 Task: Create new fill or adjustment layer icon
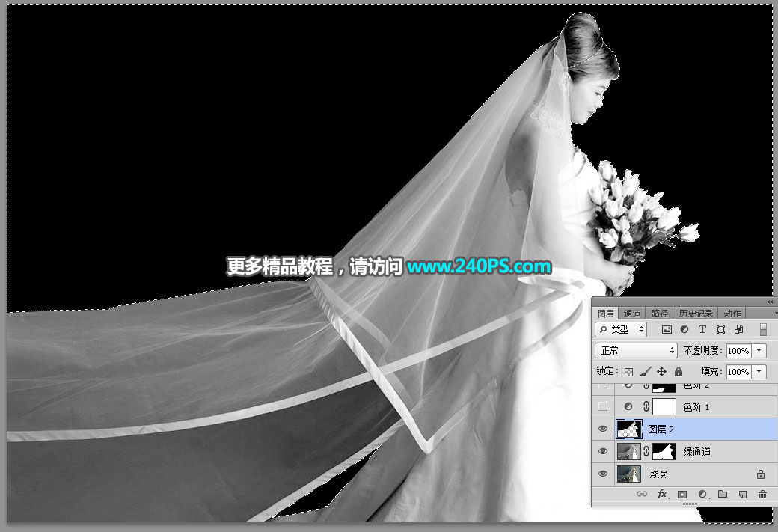704,495
